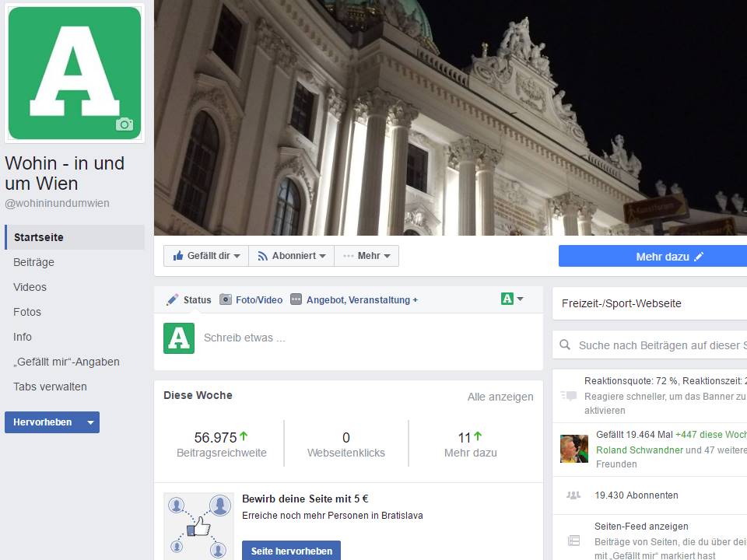The width and height of the screenshot is (747, 560).
Task: Click the thumbs-up icon on Gefällt dir
Action: (x=178, y=256)
